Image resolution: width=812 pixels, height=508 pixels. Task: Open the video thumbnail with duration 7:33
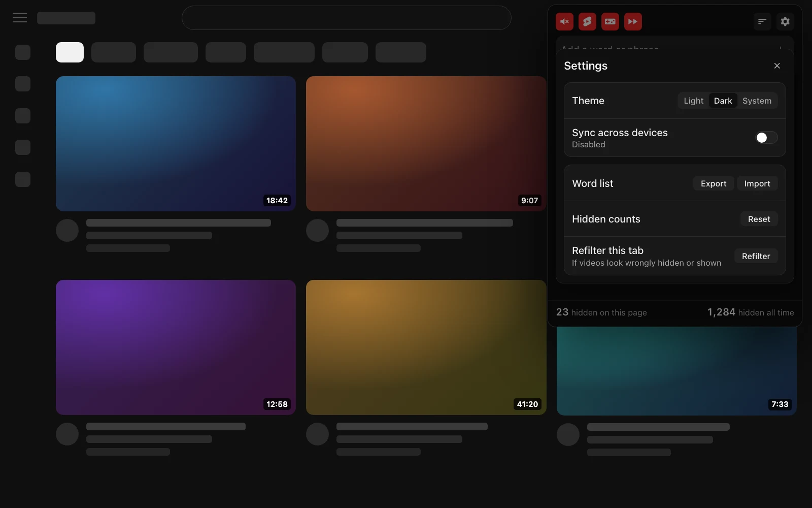676,371
